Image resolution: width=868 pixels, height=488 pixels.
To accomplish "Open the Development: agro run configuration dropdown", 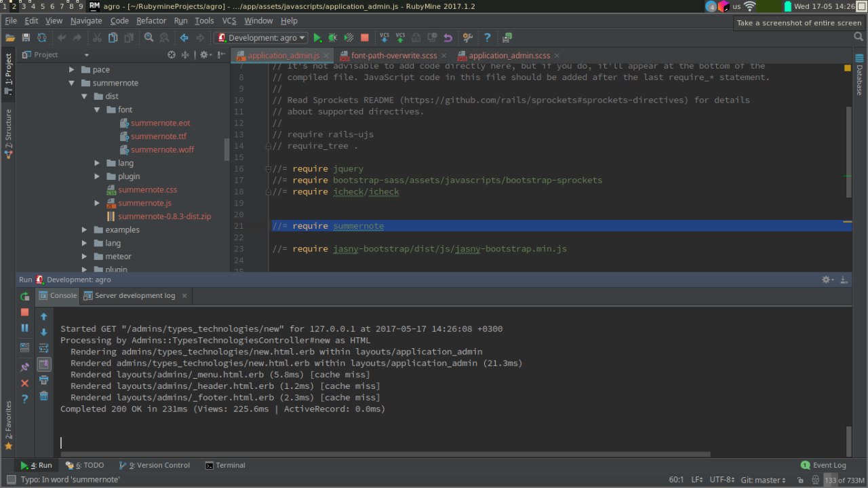I will (x=261, y=38).
